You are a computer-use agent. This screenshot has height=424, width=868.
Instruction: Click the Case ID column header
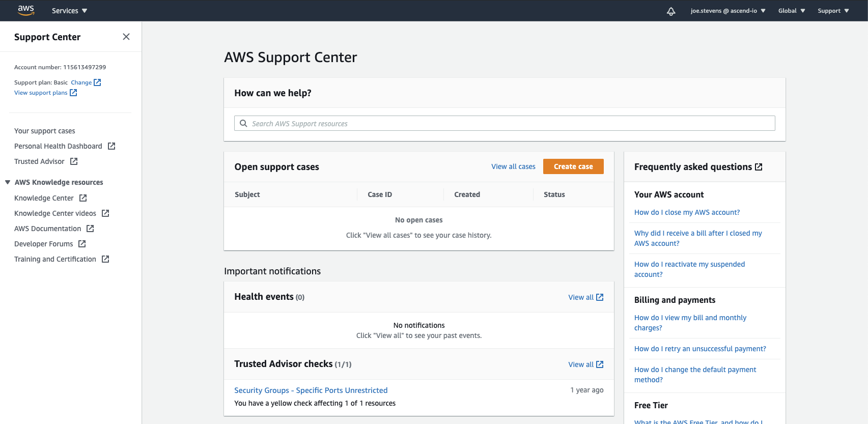tap(380, 194)
